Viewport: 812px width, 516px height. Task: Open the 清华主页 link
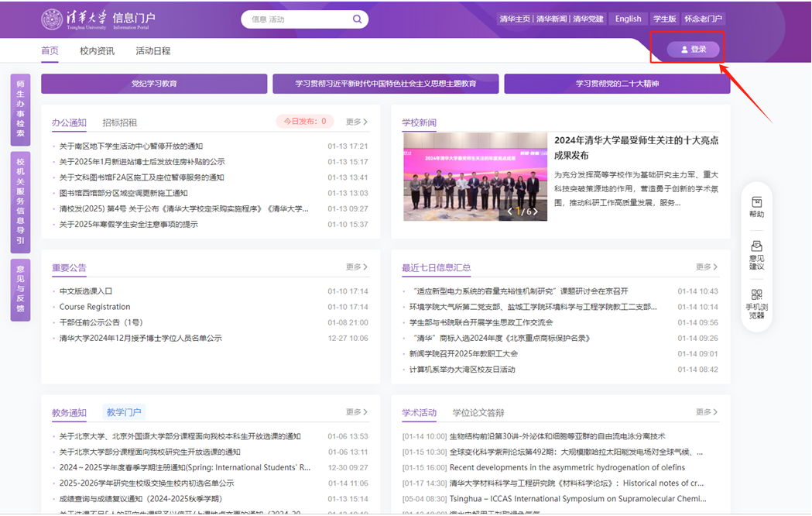(515, 19)
